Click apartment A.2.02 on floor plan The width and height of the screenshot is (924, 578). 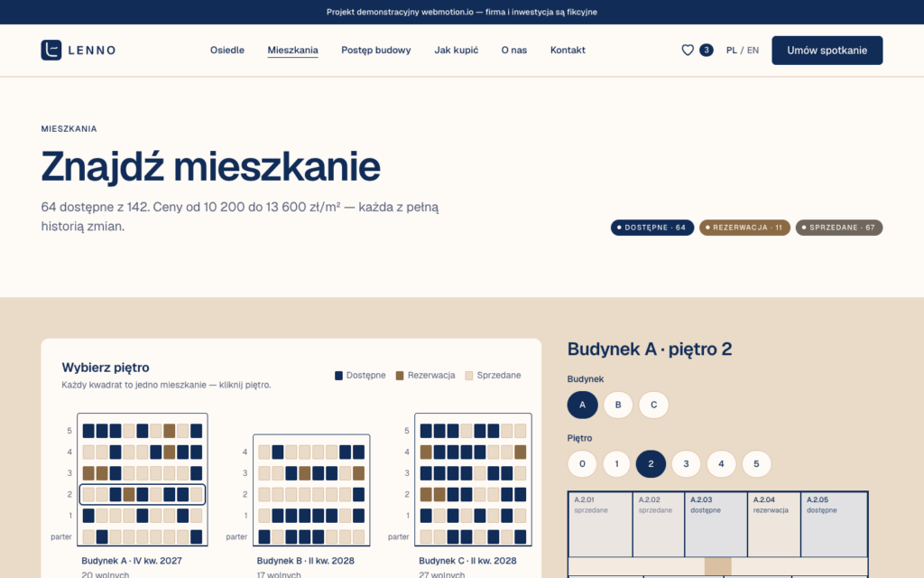click(658, 525)
